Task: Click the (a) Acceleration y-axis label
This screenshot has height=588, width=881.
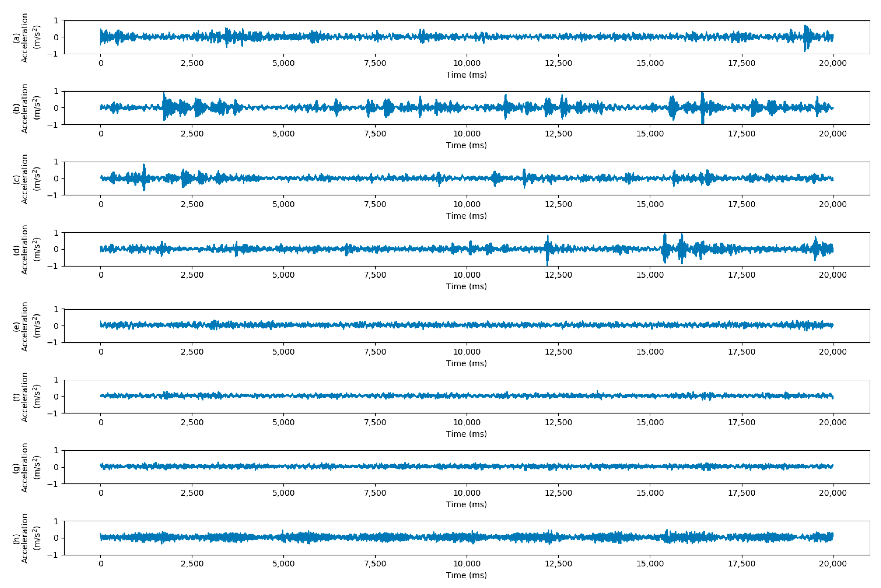Action: pos(25,37)
